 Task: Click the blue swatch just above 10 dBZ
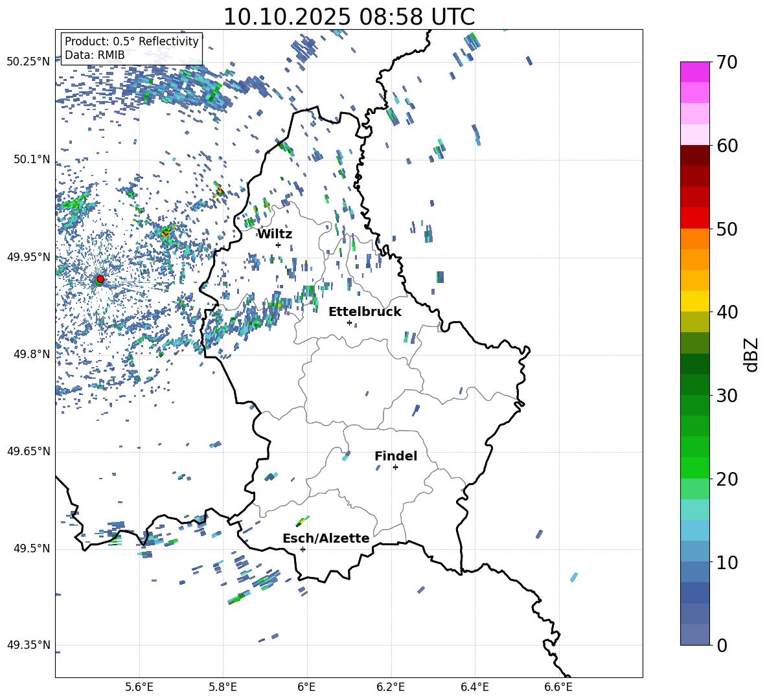pyautogui.click(x=694, y=552)
